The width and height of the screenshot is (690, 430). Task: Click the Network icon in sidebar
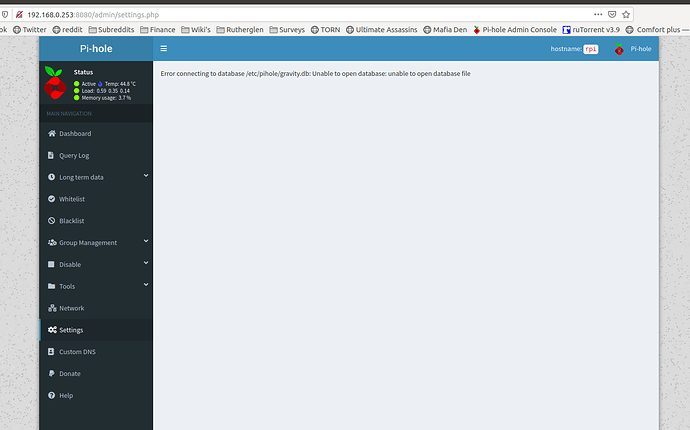[x=51, y=308]
